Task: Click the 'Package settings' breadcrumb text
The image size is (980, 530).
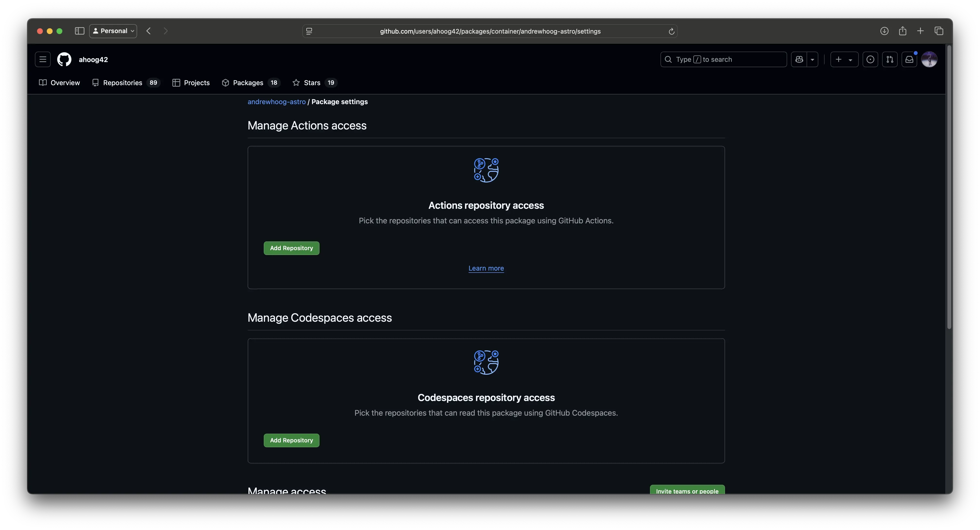Action: tap(339, 101)
